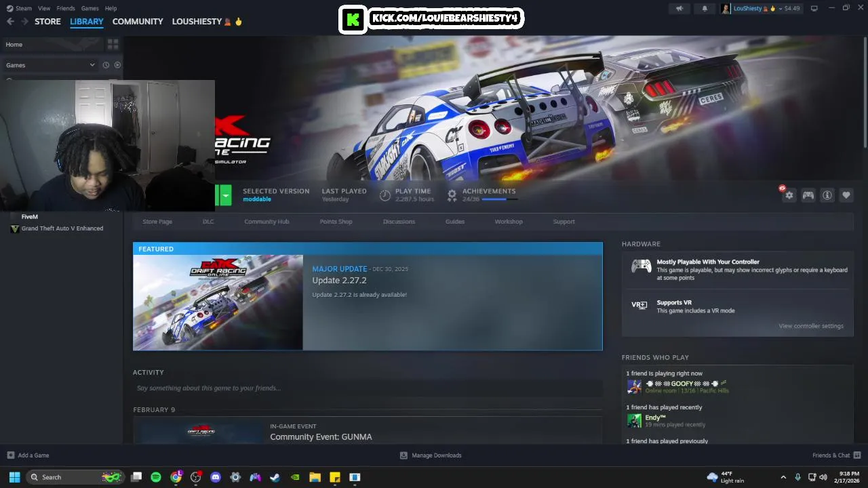The image size is (868, 488).
Task: Switch to the COMMUNITY tab
Action: coord(138,22)
